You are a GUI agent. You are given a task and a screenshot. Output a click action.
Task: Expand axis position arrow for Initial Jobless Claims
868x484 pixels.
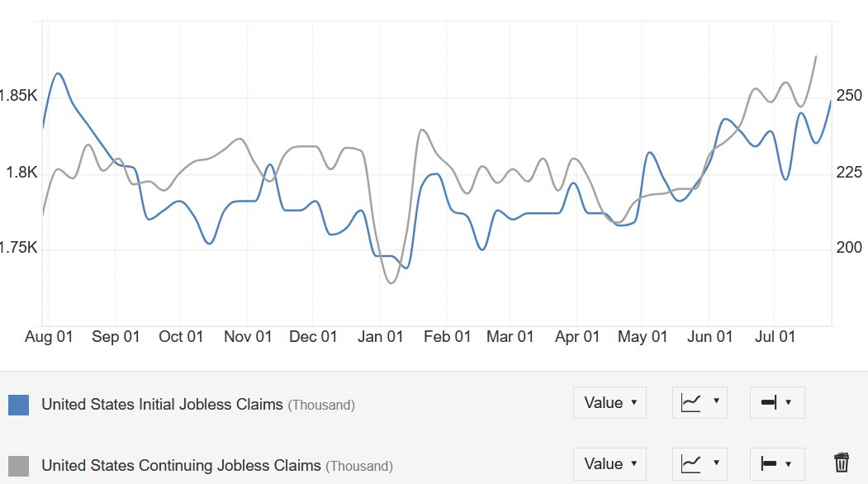click(x=788, y=402)
